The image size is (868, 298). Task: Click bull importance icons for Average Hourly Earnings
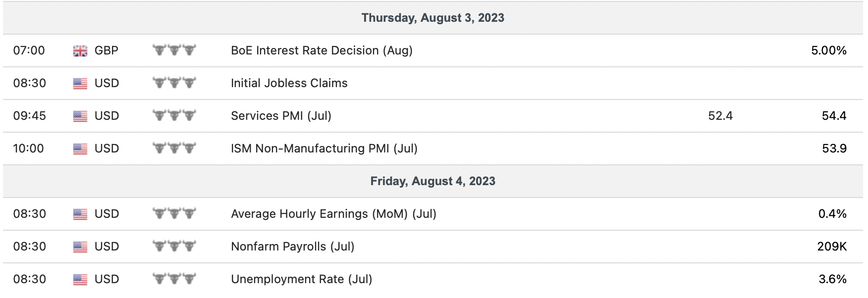pos(174,213)
